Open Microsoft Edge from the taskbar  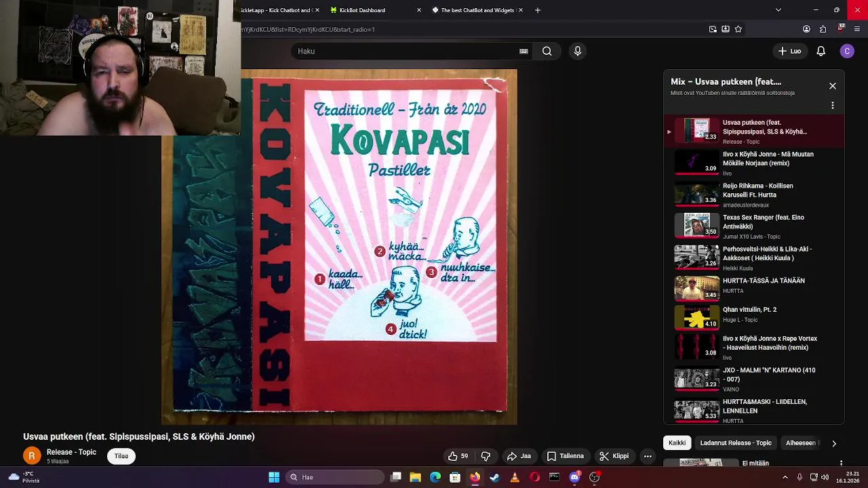tap(435, 477)
